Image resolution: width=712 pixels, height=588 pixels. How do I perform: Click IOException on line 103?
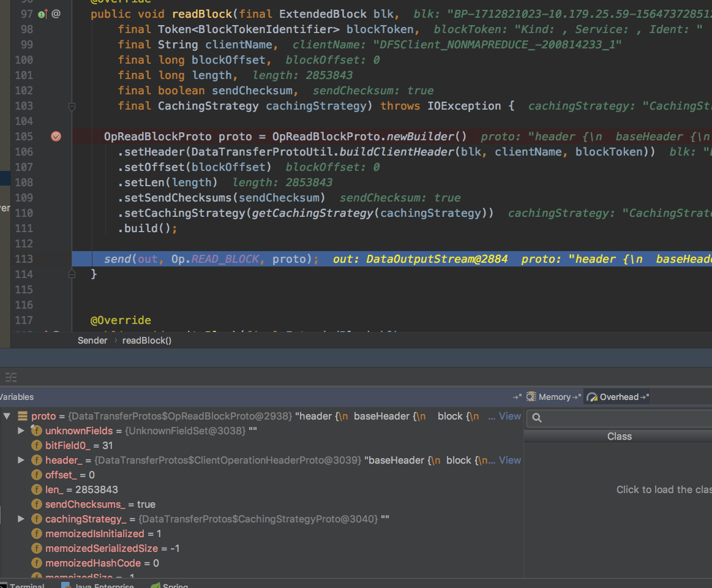pyautogui.click(x=464, y=106)
